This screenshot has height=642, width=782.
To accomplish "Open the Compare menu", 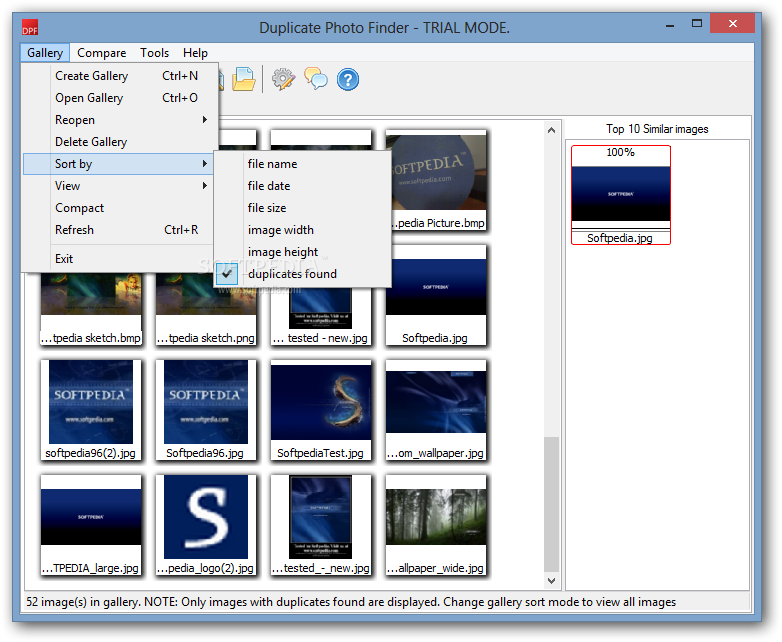I will tap(101, 53).
